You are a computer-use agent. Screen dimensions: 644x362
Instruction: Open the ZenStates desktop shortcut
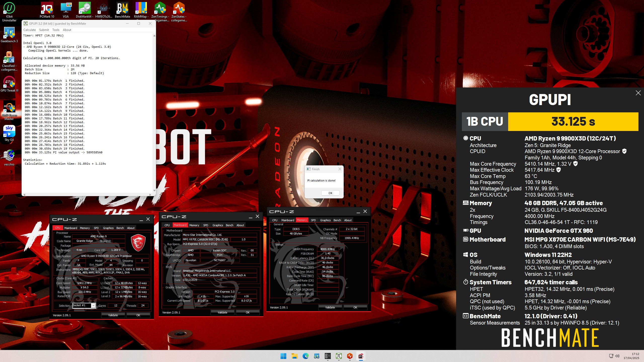pos(179,12)
